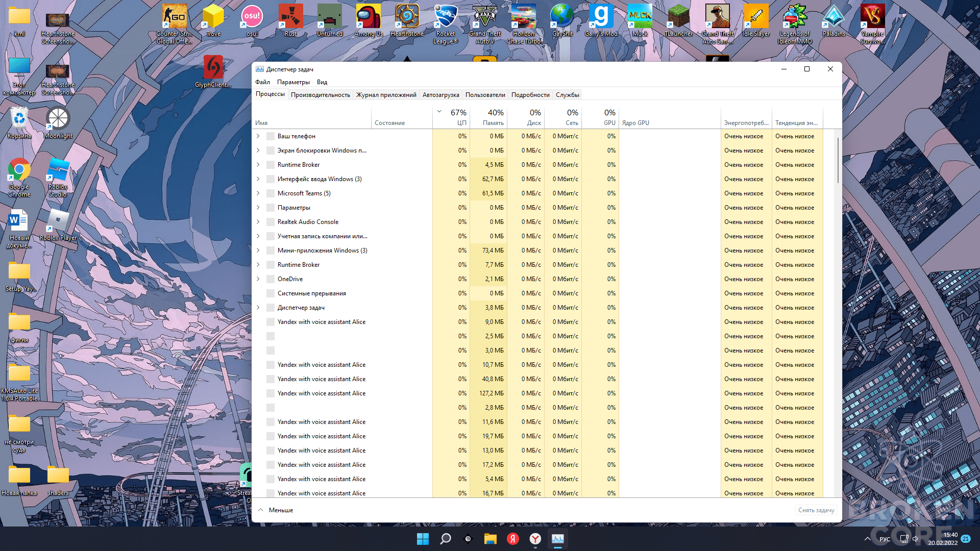Open Yandex Browser taskbar icon
980x551 pixels.
click(x=535, y=539)
